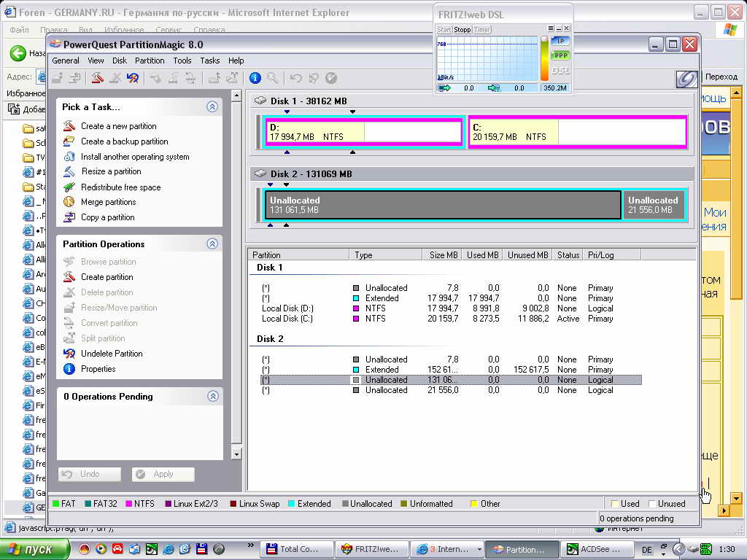Screen dimensions: 747x560
Task: Collapse the Pick a Task panel
Action: [x=212, y=106]
